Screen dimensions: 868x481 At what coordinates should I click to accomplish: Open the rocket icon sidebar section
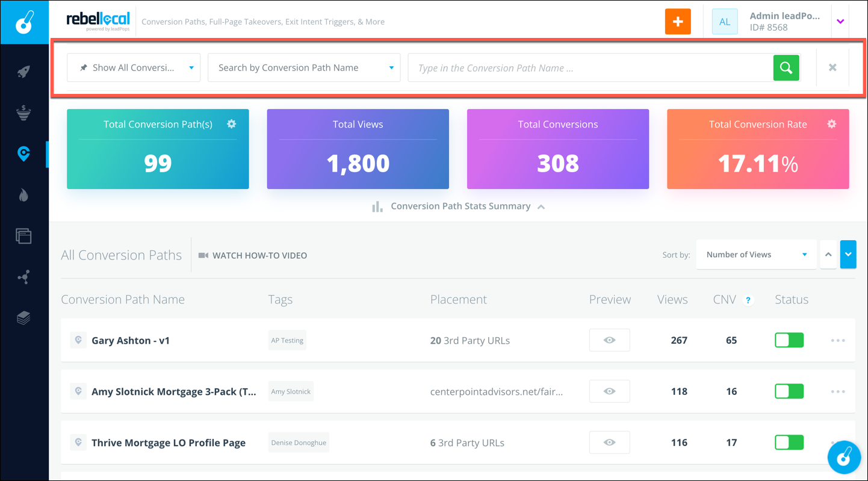click(x=23, y=72)
